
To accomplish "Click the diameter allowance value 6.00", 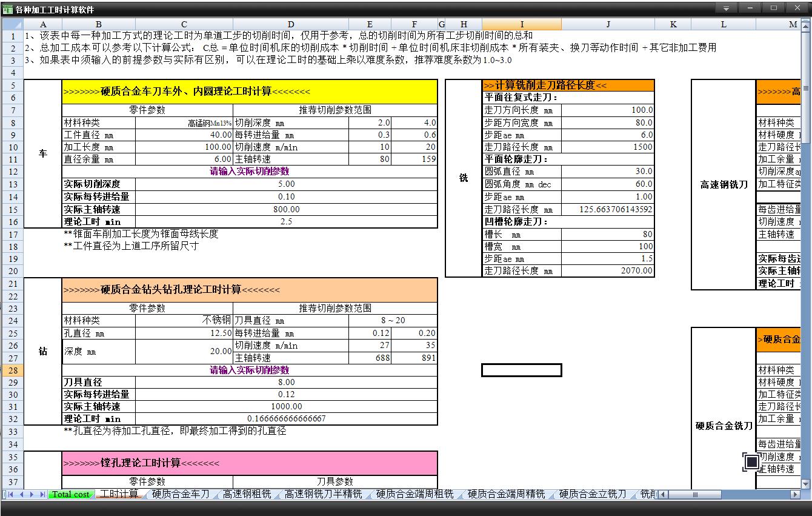I will coord(184,159).
